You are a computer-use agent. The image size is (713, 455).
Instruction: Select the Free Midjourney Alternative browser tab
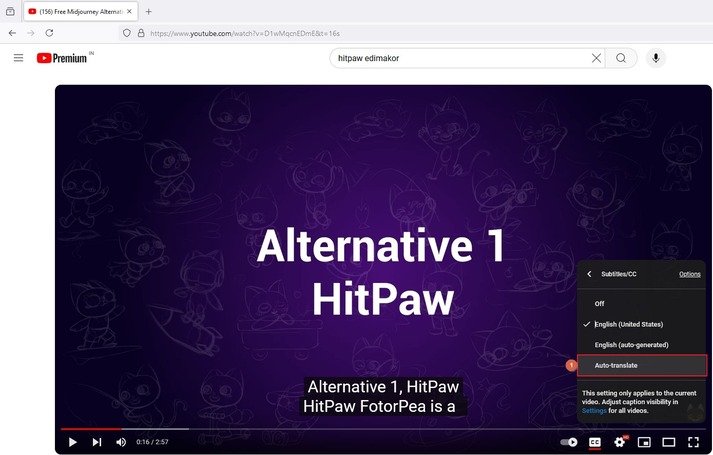point(80,11)
